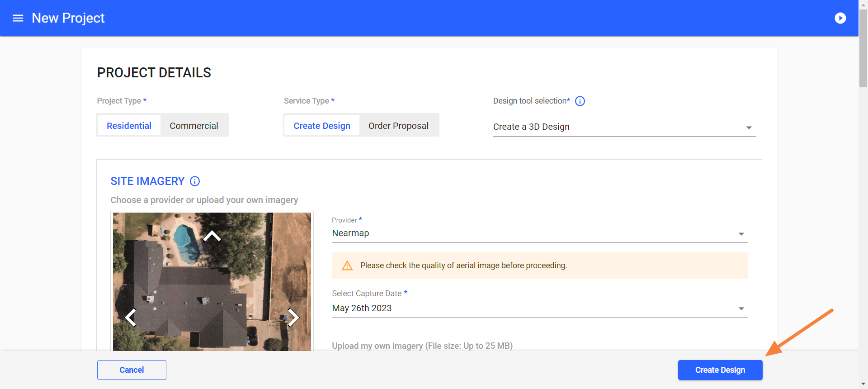
Task: Switch service type to Order Proposal
Action: 398,126
